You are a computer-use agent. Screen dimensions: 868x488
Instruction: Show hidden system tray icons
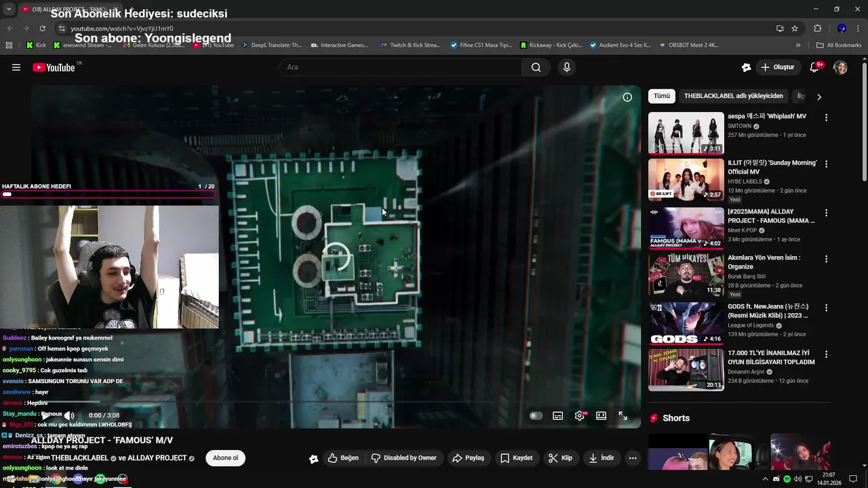coord(766,479)
